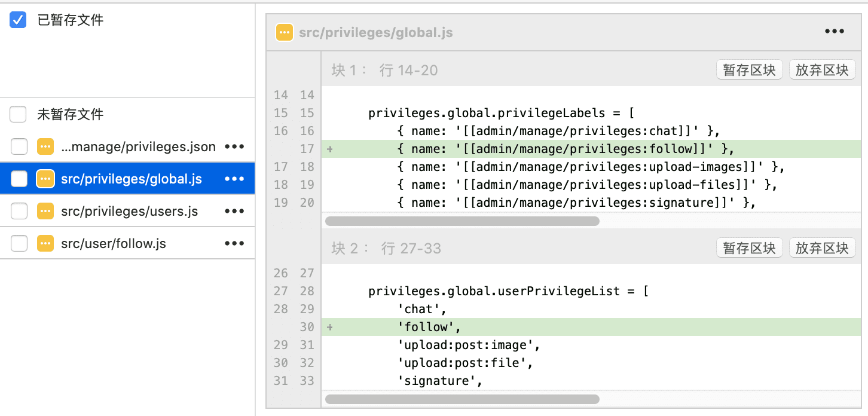The image size is (868, 416).
Task: Toggle the 已暂存文件 checkbox
Action: [19, 20]
